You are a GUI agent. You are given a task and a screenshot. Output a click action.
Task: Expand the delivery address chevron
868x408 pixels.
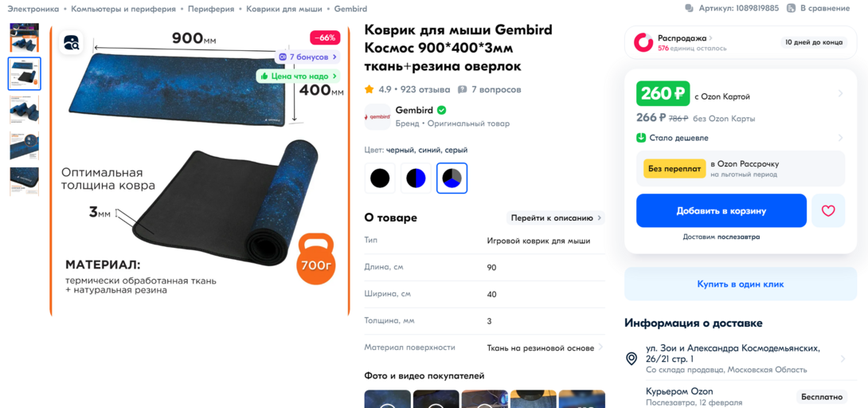coord(843,359)
